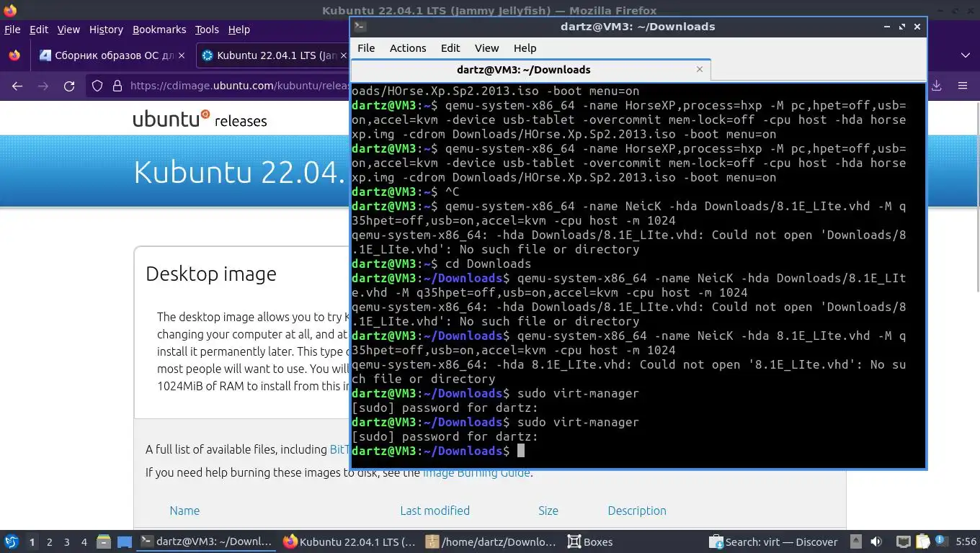
Task: Switch to virtual desktop 2
Action: tap(49, 541)
